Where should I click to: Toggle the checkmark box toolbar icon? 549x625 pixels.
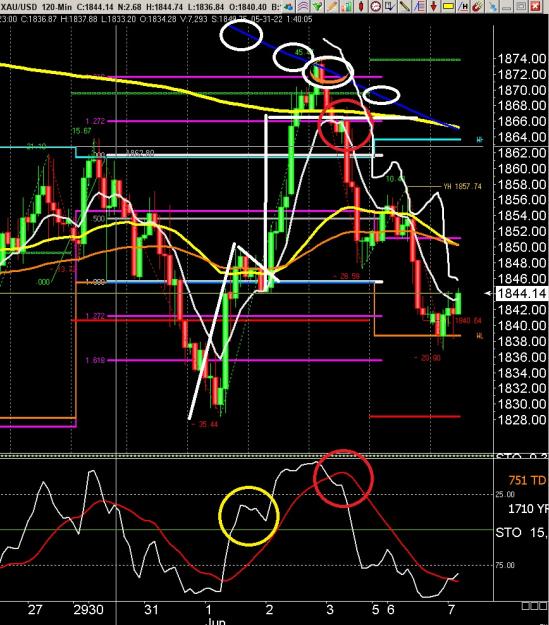(x=390, y=6)
